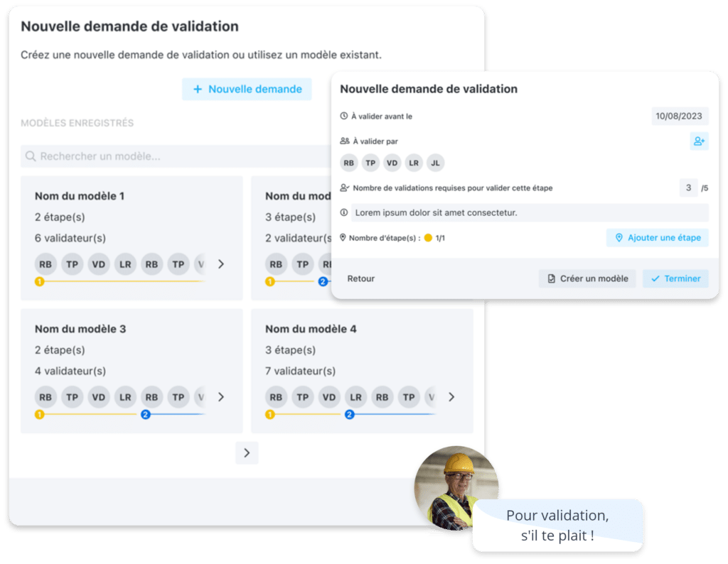Expand validators list of modèle 4
This screenshot has height=564, width=728.
coord(451,397)
